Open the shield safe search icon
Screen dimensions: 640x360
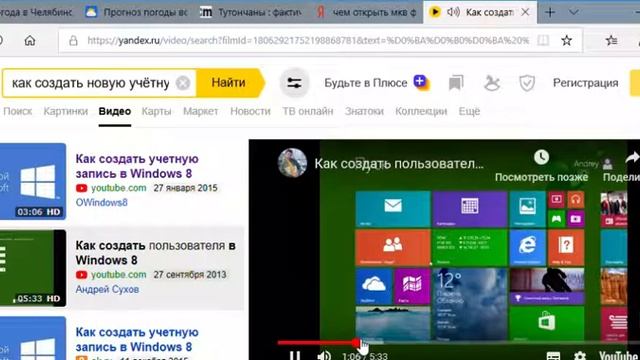[527, 83]
